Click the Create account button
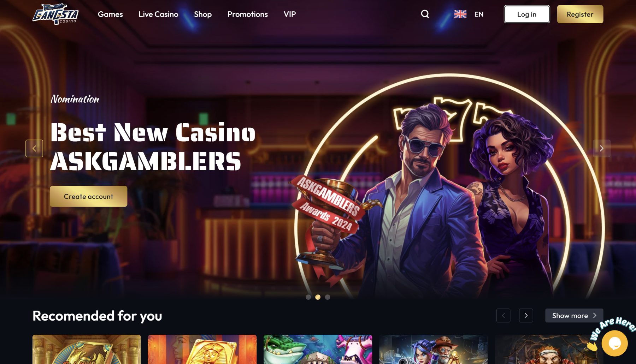This screenshot has width=636, height=364. point(88,196)
